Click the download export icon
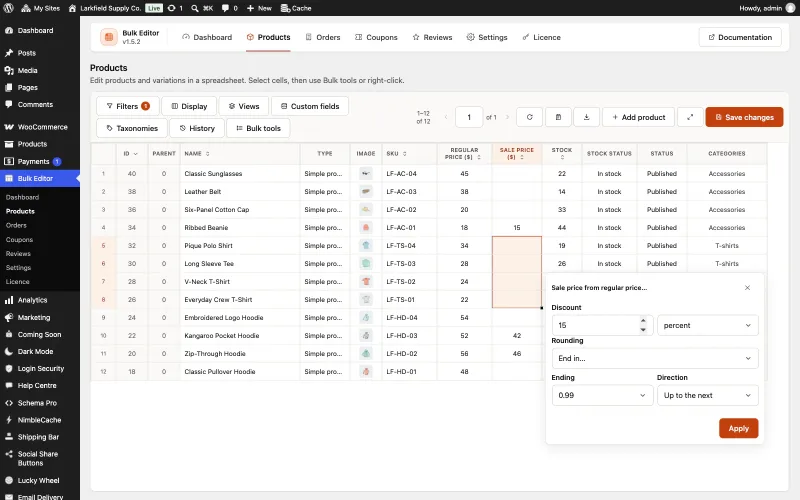Screen dimensions: 800x500 [x=586, y=117]
